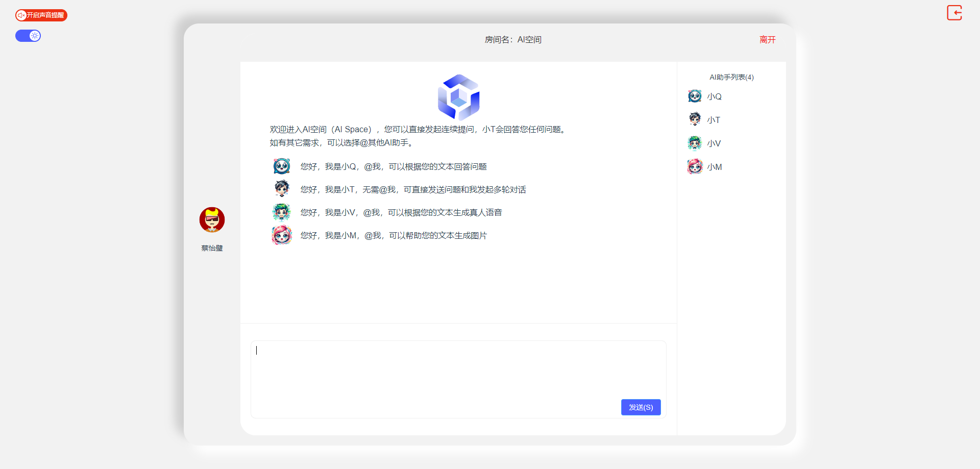Select 小Q avatar in AI assistant list
Screen dimensions: 980x469
click(695, 96)
